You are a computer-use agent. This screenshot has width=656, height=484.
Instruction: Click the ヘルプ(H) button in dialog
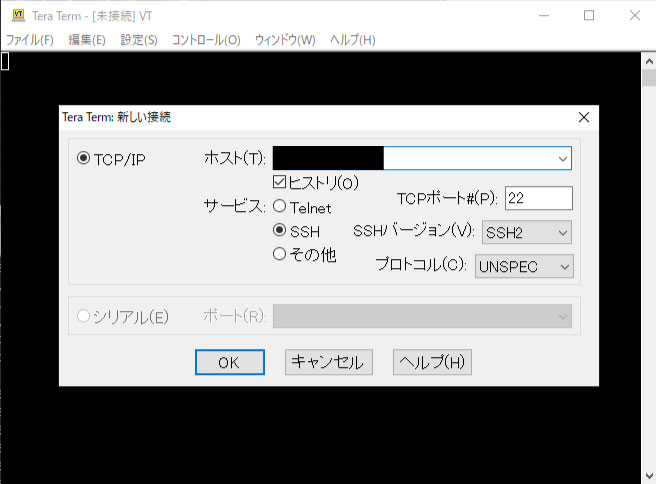432,362
